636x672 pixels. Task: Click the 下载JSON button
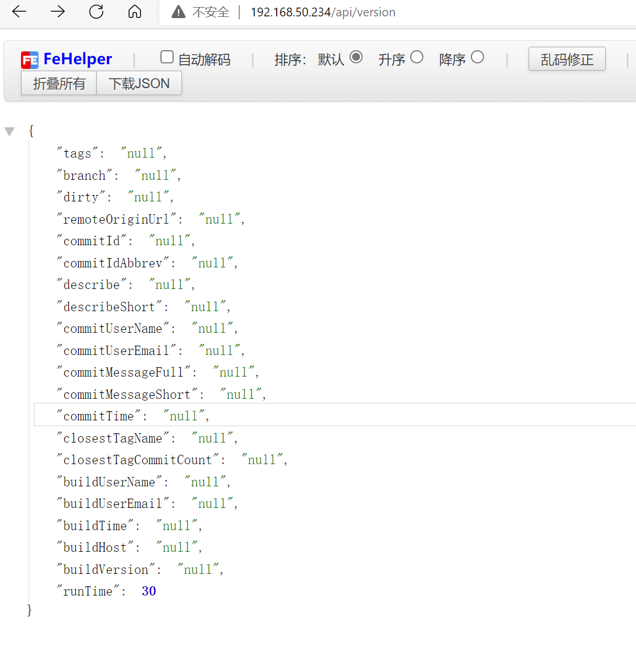[x=139, y=83]
